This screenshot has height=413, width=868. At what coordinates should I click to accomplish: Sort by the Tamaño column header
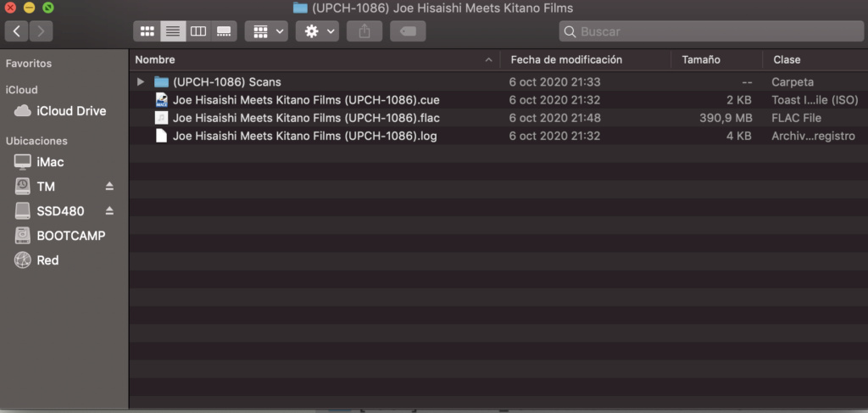click(701, 60)
